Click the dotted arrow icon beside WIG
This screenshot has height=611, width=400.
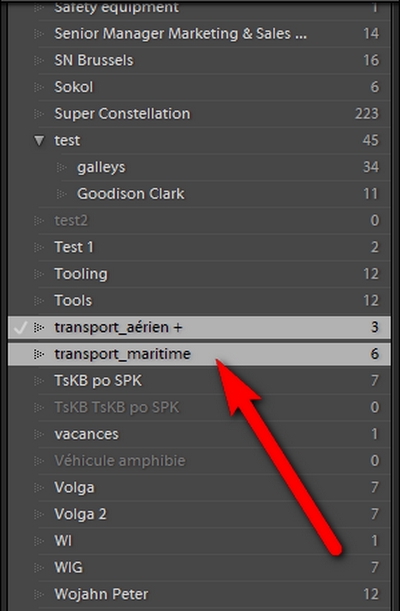point(39,568)
